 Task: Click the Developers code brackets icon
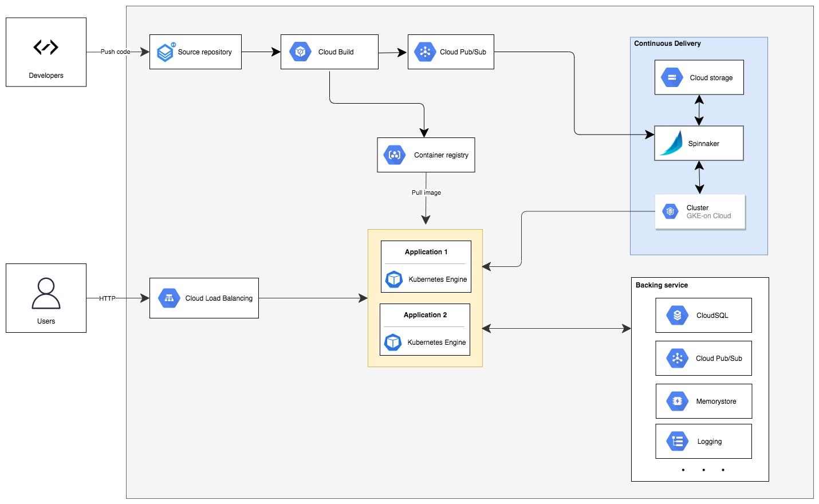[46, 47]
